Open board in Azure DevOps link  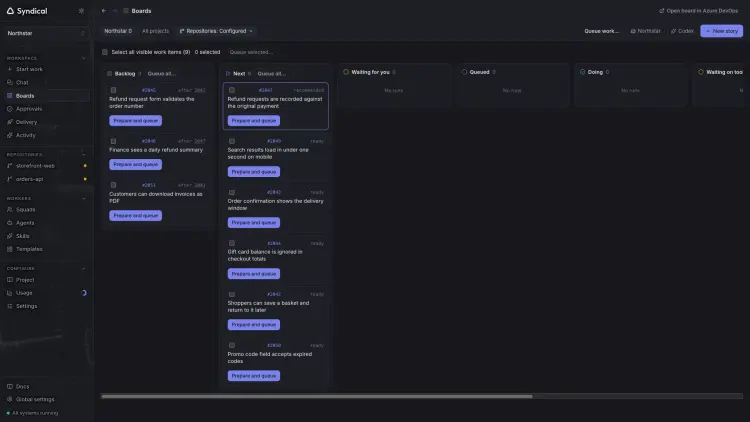[x=698, y=11]
